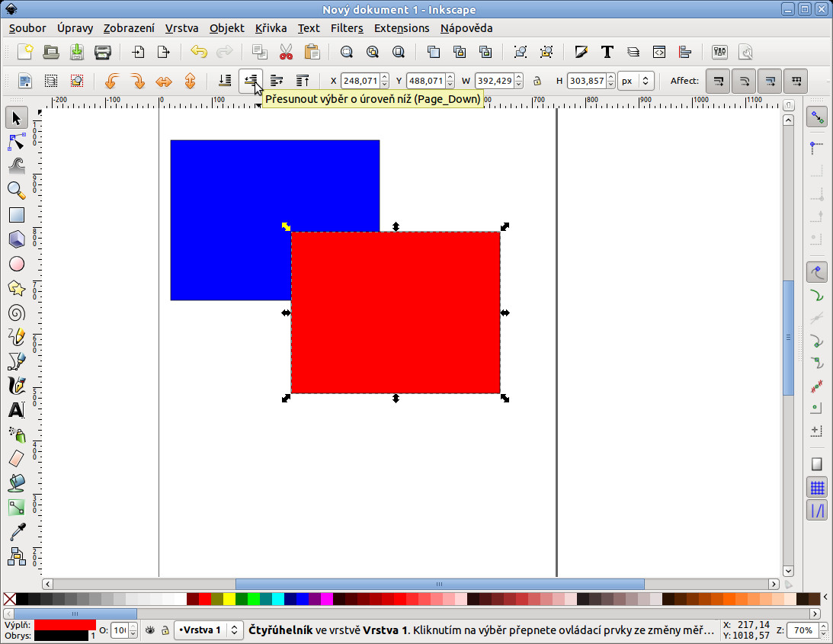Toggle snap to grid button
Image resolution: width=833 pixels, height=644 pixels.
point(817,487)
